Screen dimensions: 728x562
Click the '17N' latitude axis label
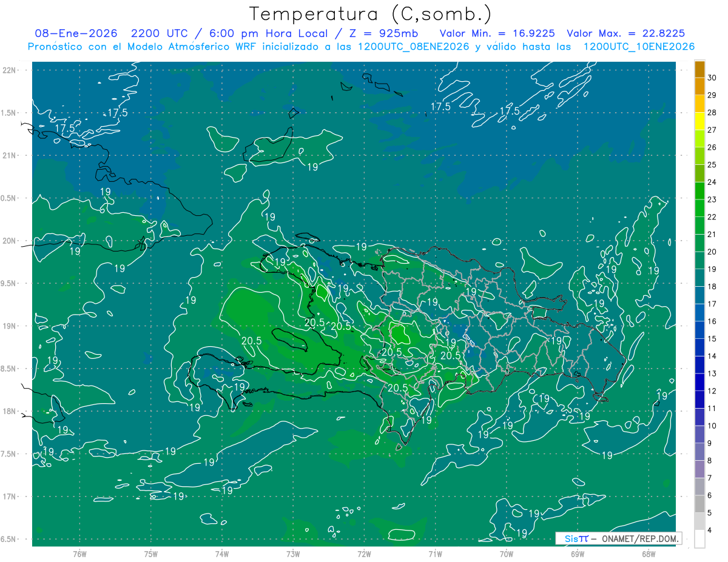9,497
